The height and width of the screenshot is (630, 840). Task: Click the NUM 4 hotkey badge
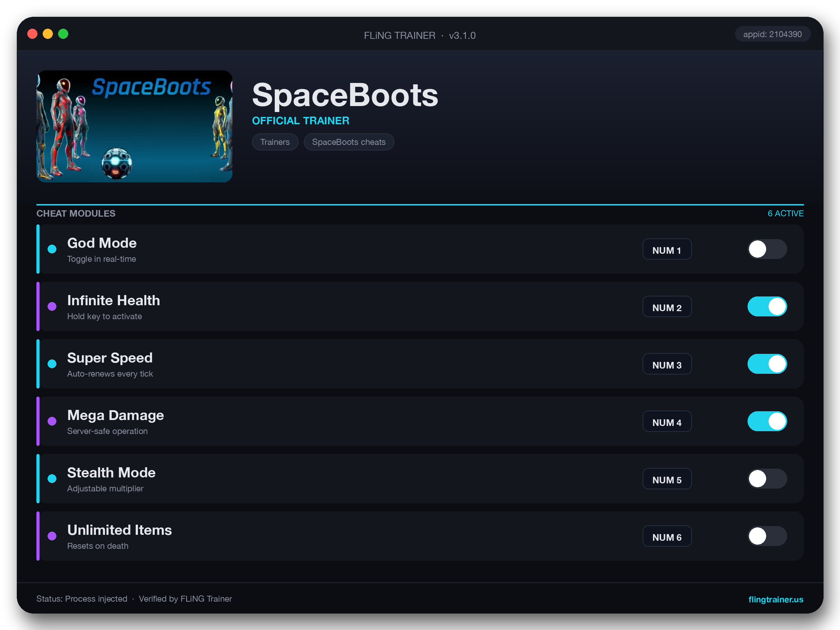667,421
